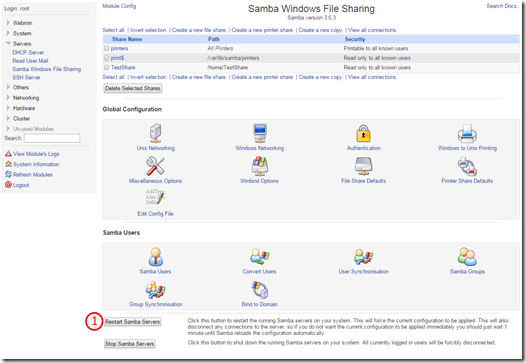This screenshot has width=526, height=363.
Task: Click top 'Select all.' link
Action: pos(114,30)
